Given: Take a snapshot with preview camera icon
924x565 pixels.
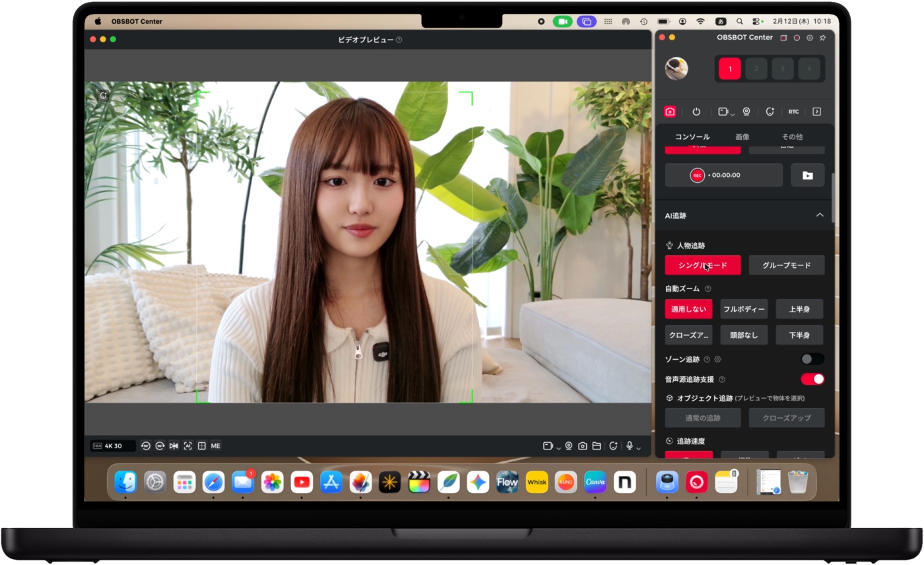Looking at the screenshot, I should pyautogui.click(x=582, y=446).
